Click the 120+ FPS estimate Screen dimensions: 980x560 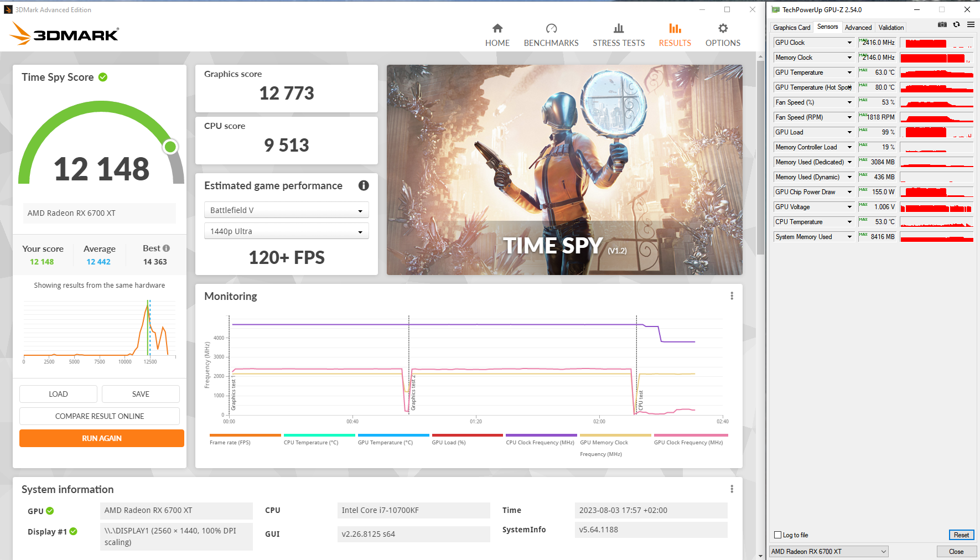pos(287,258)
